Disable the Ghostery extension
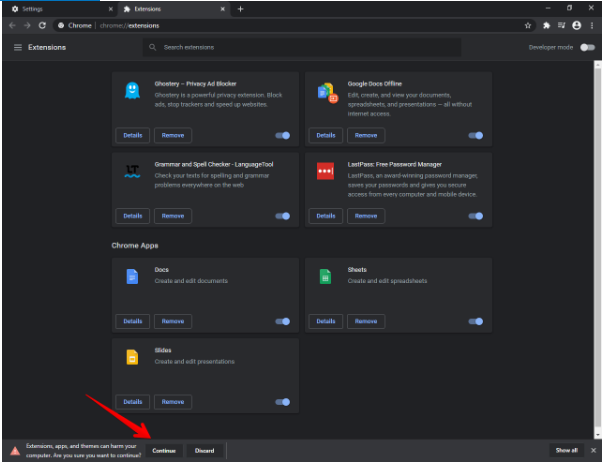 (x=283, y=135)
